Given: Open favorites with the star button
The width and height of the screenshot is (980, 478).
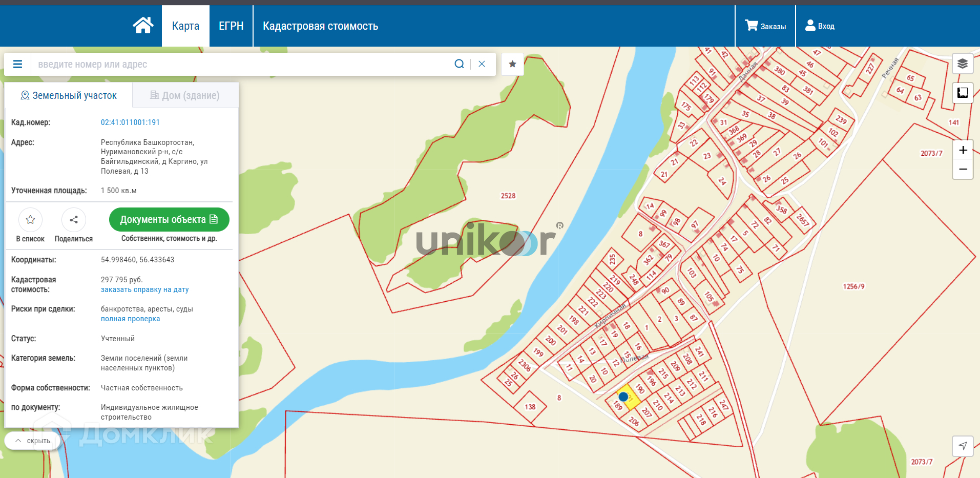Looking at the screenshot, I should click(x=512, y=64).
